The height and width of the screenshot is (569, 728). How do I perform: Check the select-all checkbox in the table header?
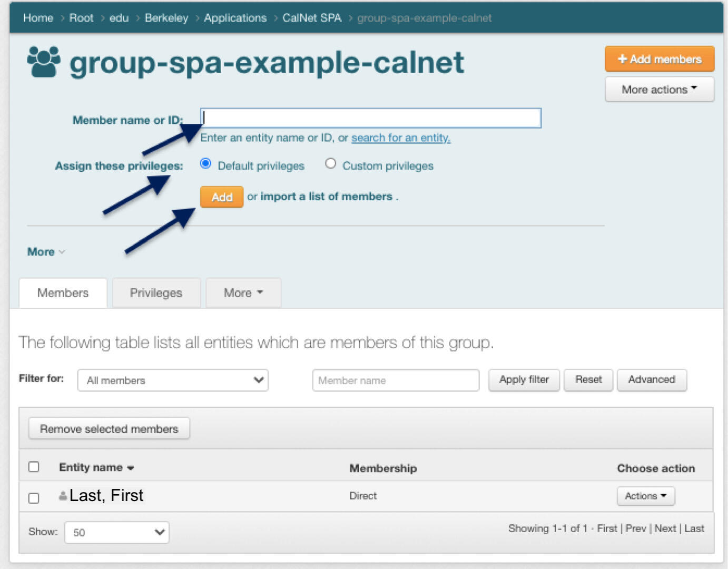pyautogui.click(x=34, y=467)
